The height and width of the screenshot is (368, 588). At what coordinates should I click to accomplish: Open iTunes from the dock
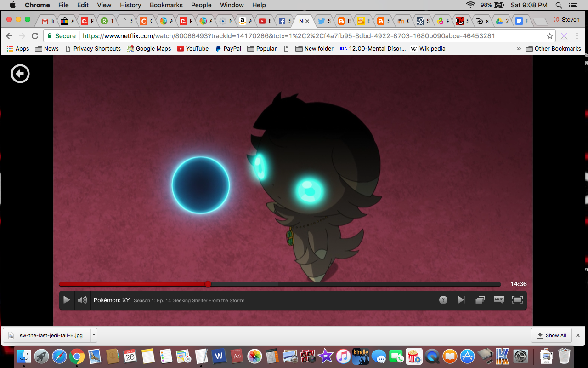click(x=343, y=356)
